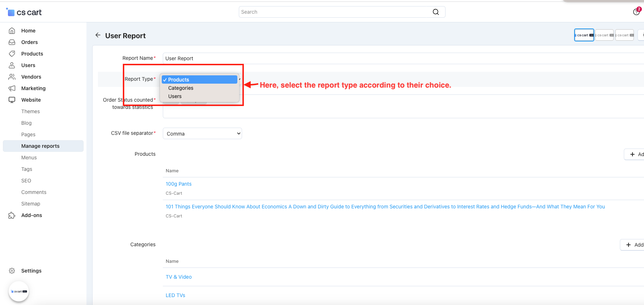Click the search magnifier icon
Viewport: 644px width, 305px height.
[435, 12]
